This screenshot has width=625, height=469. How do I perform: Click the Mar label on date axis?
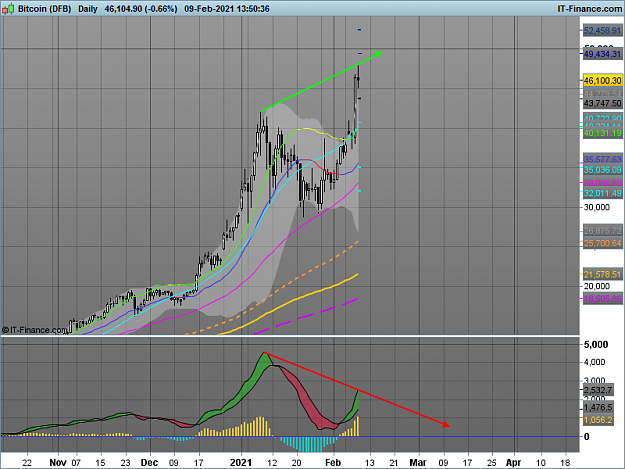pos(418,463)
